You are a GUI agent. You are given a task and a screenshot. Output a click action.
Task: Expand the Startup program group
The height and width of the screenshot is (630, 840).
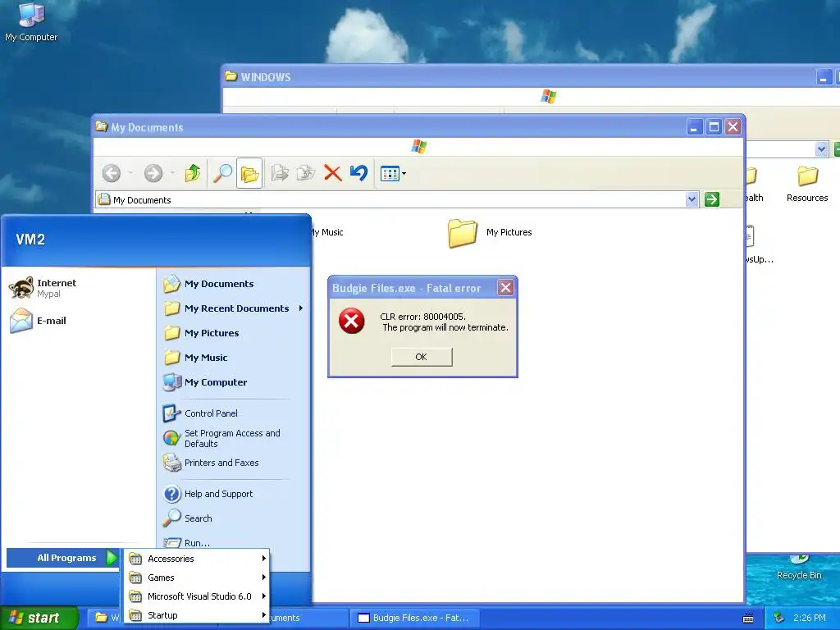pos(197,615)
